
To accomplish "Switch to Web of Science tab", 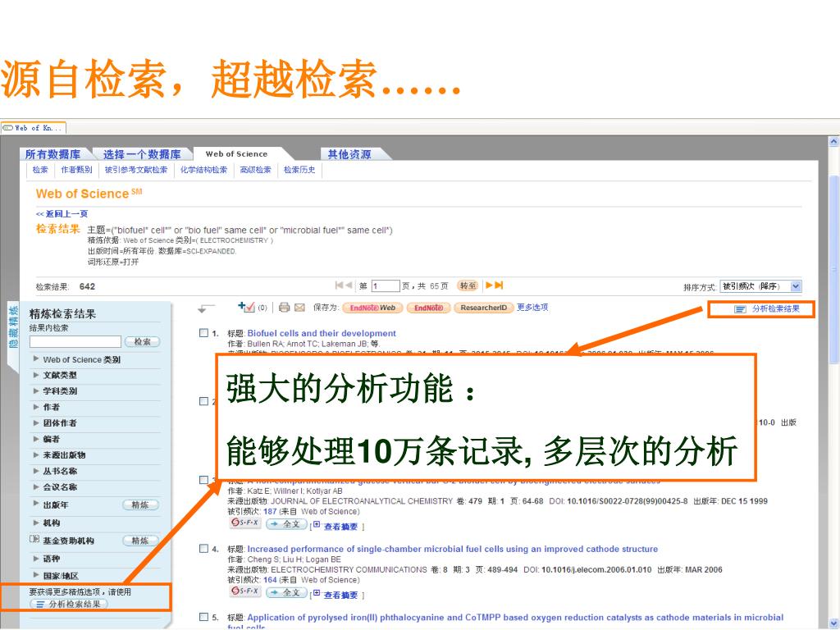I will pos(236,153).
